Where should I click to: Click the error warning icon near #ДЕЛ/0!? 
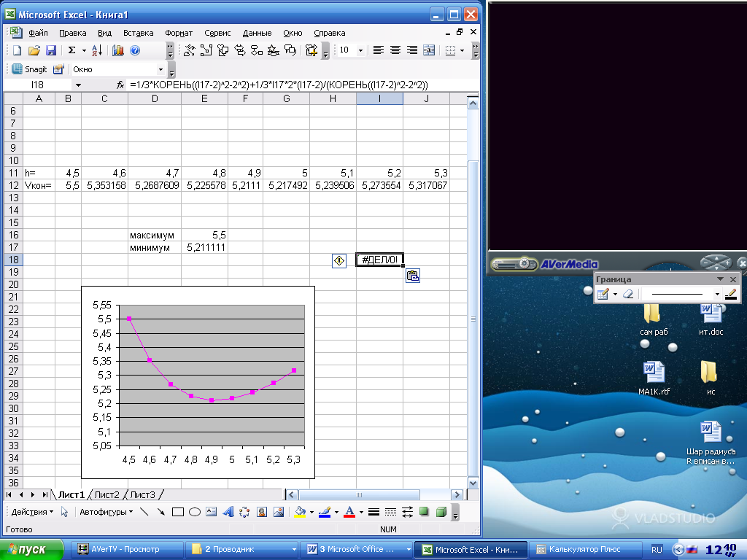coord(339,260)
